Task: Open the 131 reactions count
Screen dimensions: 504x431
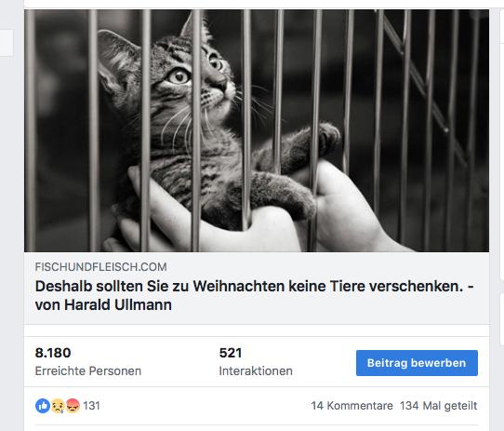Action: pyautogui.click(x=92, y=406)
